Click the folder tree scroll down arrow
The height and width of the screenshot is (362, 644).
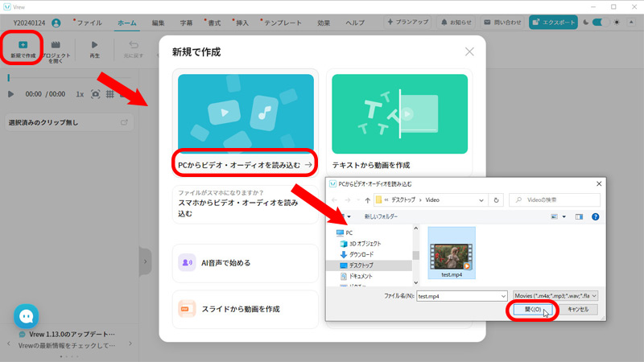coord(415,282)
